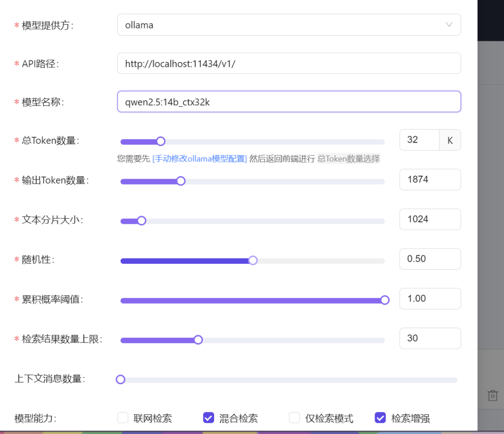This screenshot has width=504, height=434.
Task: Click the 输出Token数量 slider handle
Action: [181, 181]
